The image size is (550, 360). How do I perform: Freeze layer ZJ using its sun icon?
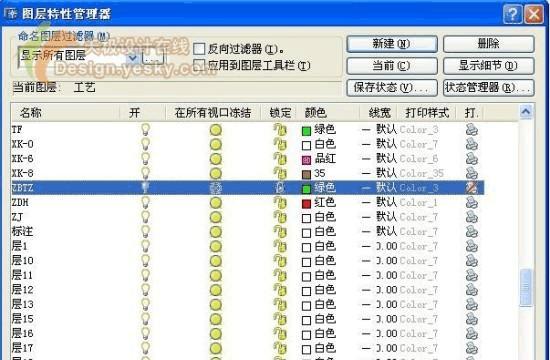click(x=216, y=217)
